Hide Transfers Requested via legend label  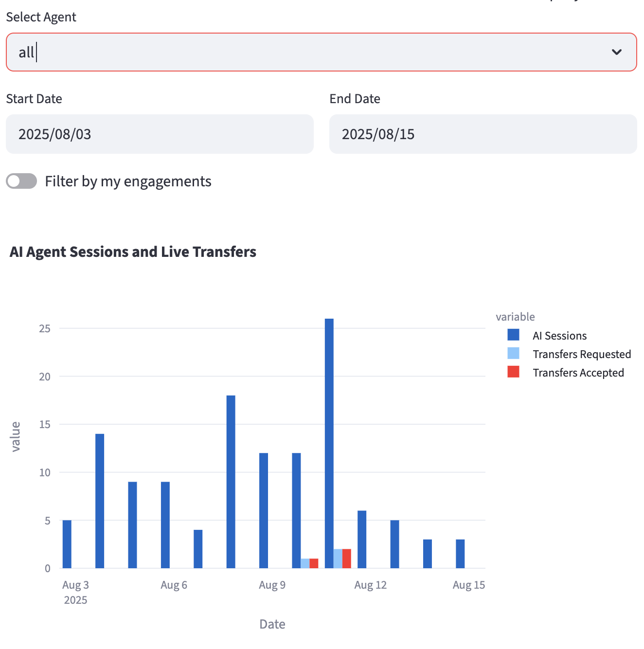581,354
